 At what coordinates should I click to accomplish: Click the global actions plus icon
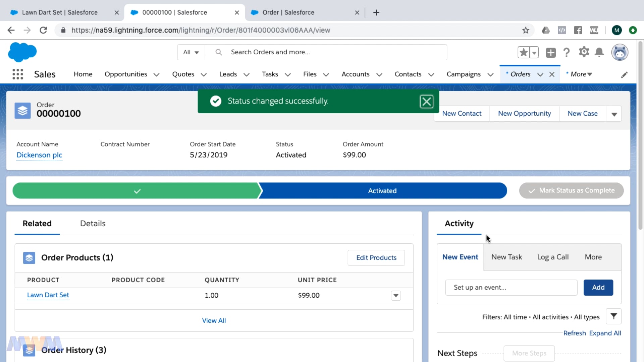point(550,53)
